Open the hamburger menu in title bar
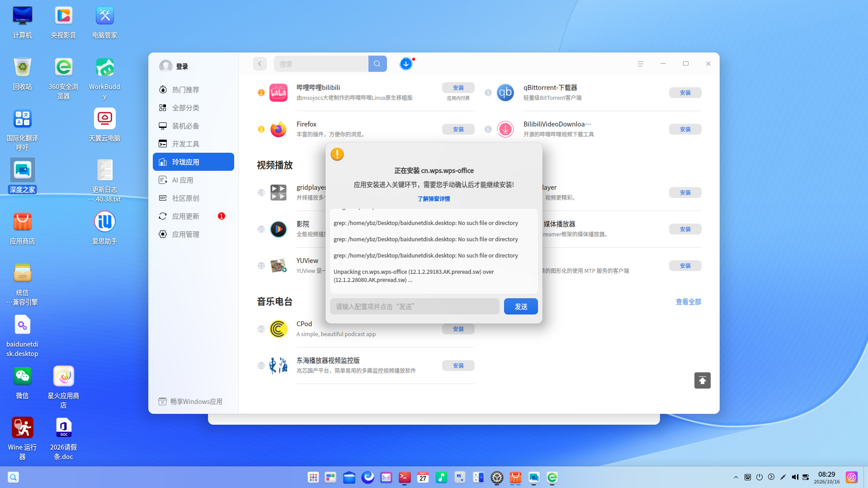868x488 pixels. (641, 64)
